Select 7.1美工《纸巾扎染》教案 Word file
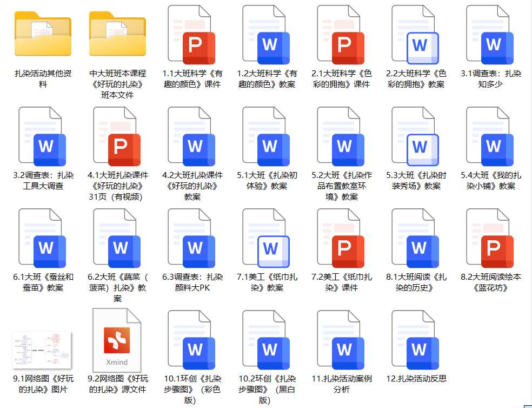 pos(267,239)
